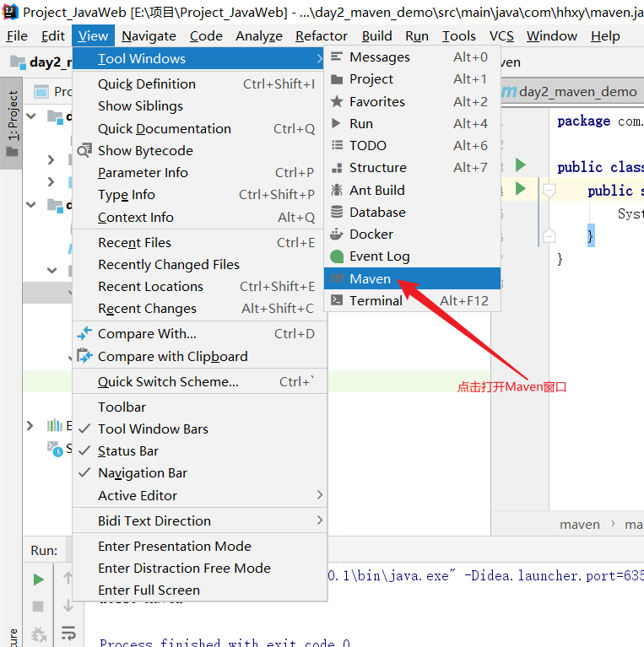The image size is (644, 647).
Task: Toggle the Toolbar option
Action: (200, 407)
